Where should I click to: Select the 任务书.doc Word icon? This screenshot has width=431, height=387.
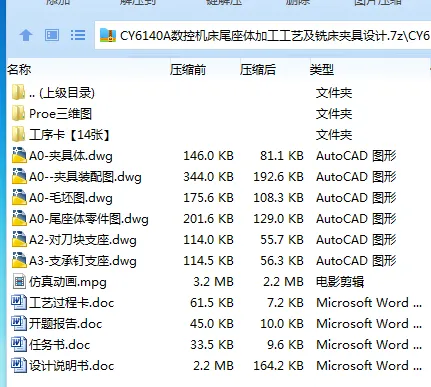[x=19, y=344]
